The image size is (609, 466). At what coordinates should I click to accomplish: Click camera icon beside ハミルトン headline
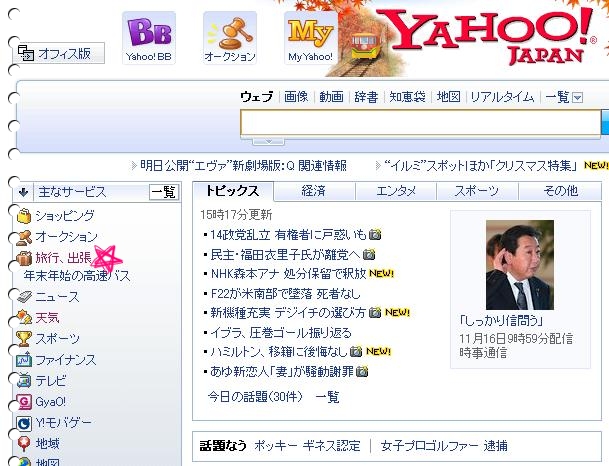356,351
